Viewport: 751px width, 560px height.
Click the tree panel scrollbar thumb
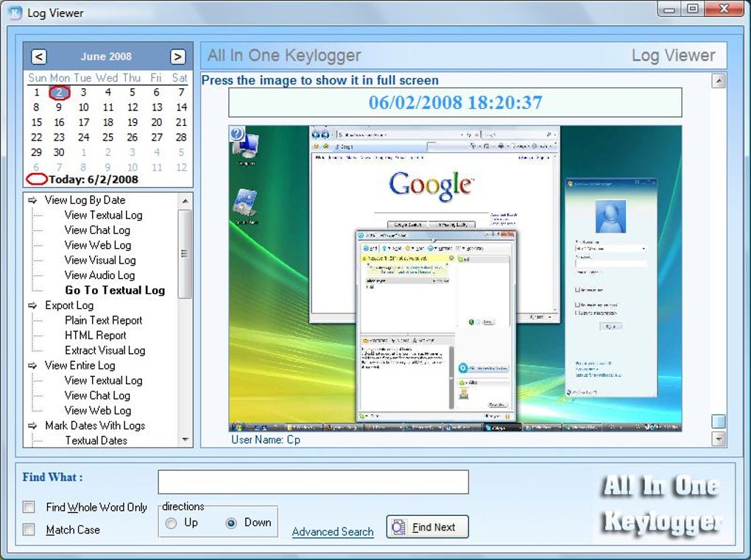(184, 254)
